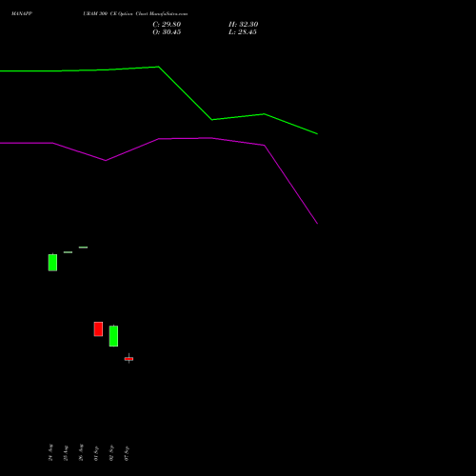Click the 'O: 30.45' open value
This screenshot has width=476, height=476.
(167, 32)
